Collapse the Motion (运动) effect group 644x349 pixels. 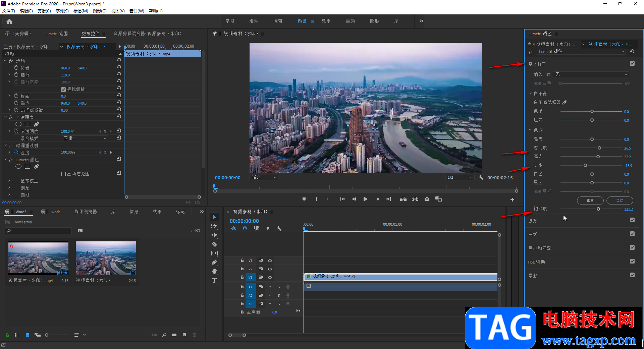[x=5, y=61]
